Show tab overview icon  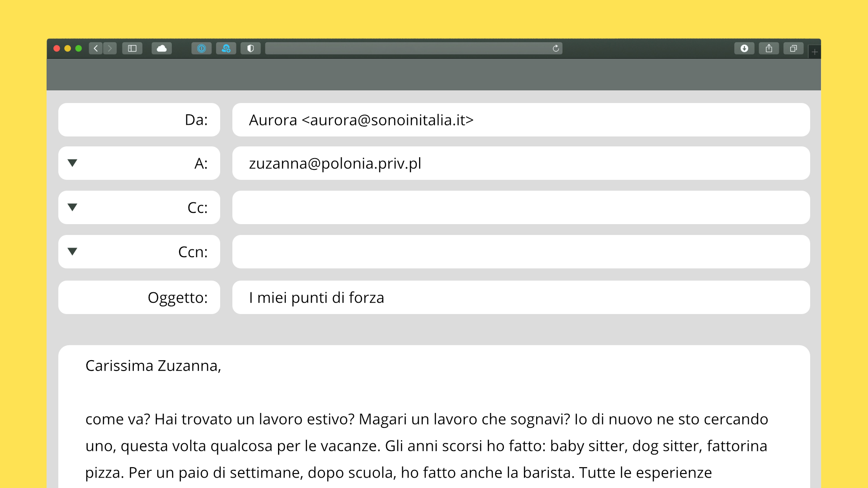(793, 48)
